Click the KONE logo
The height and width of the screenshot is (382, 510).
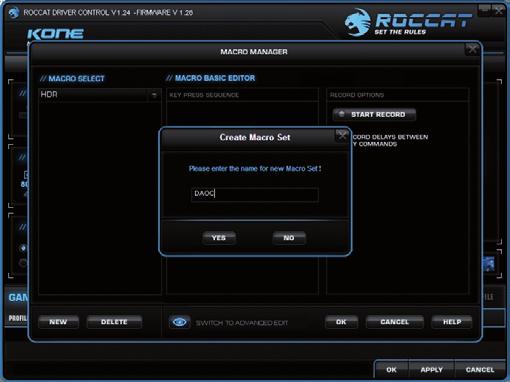(55, 34)
